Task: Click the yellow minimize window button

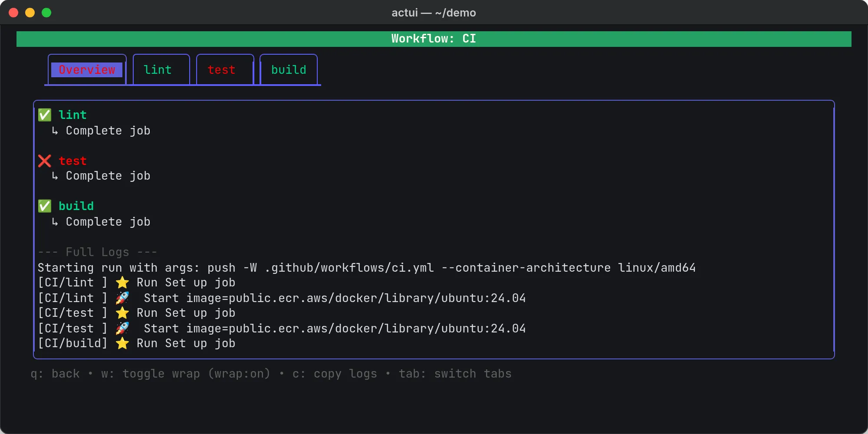Action: [x=30, y=13]
